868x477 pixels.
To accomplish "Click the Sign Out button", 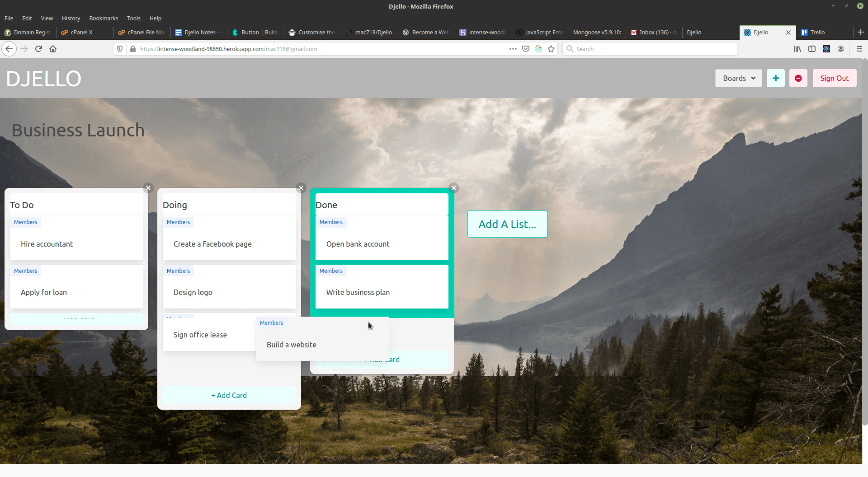I will pyautogui.click(x=835, y=78).
